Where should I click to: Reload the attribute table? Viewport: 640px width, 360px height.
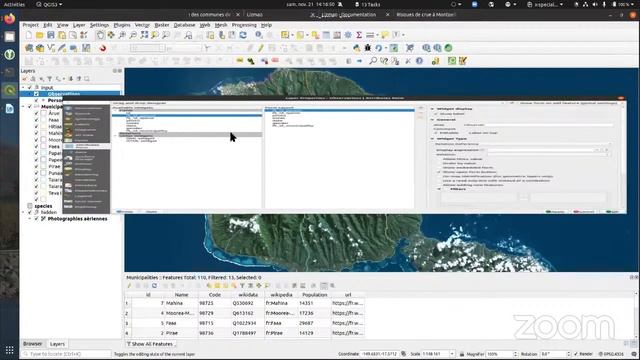tap(154, 286)
